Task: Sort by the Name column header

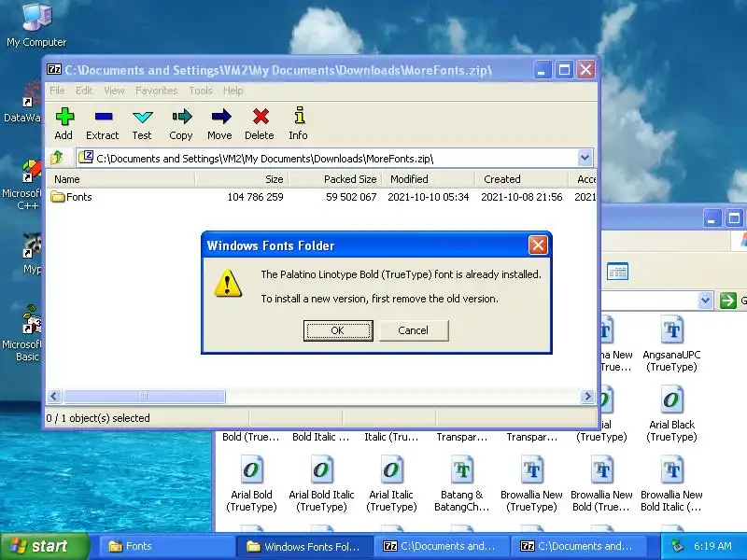Action: (120, 179)
